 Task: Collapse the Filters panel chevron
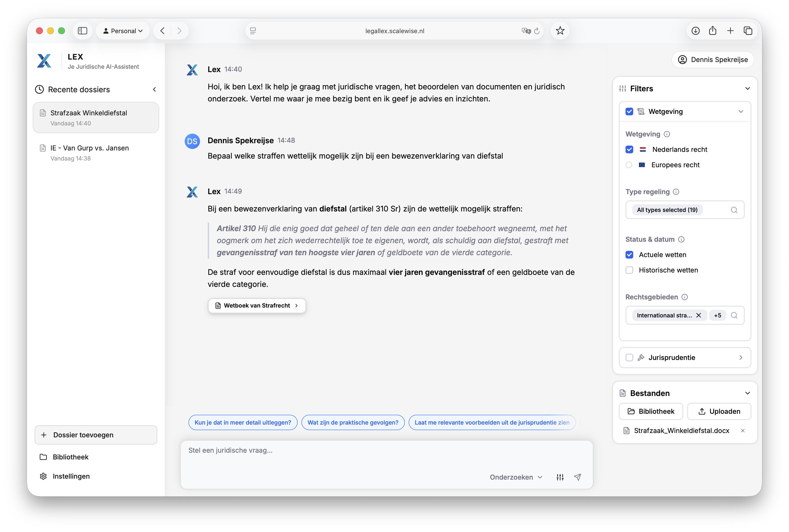coord(747,89)
